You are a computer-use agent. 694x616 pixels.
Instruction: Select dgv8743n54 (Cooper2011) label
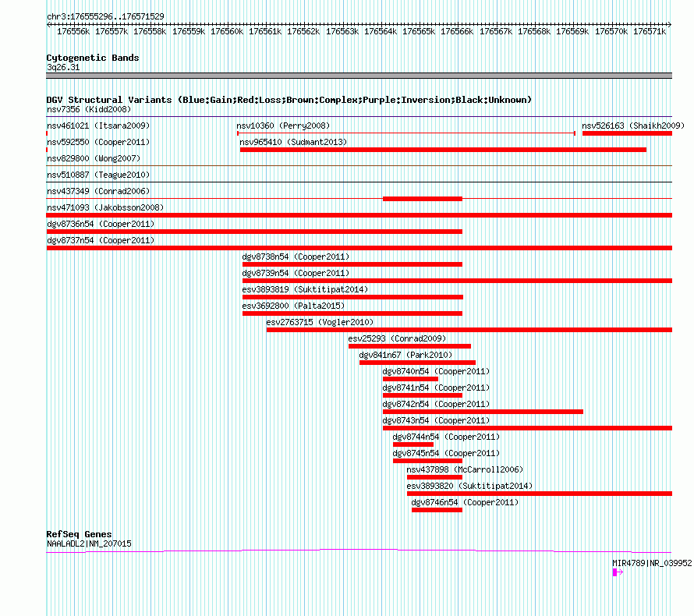[x=436, y=420]
